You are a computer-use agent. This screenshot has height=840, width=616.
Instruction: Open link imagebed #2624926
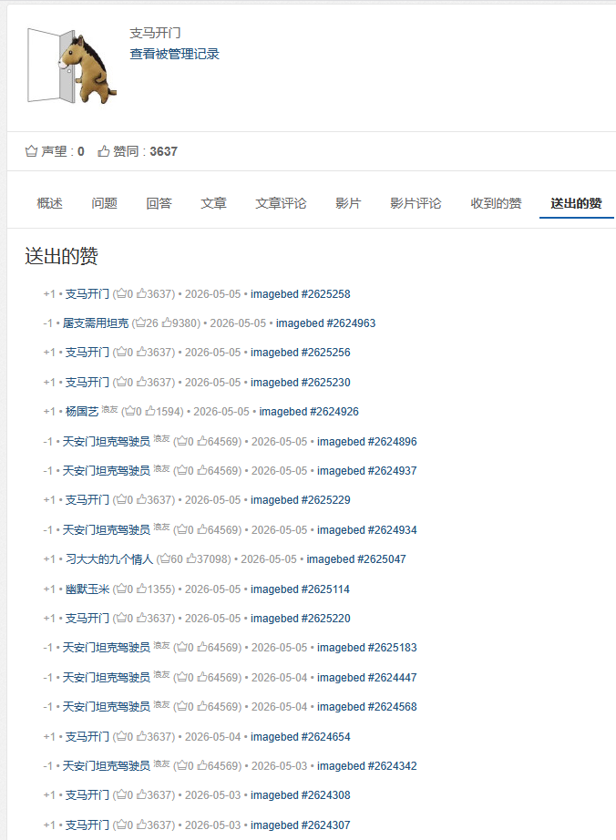click(309, 412)
